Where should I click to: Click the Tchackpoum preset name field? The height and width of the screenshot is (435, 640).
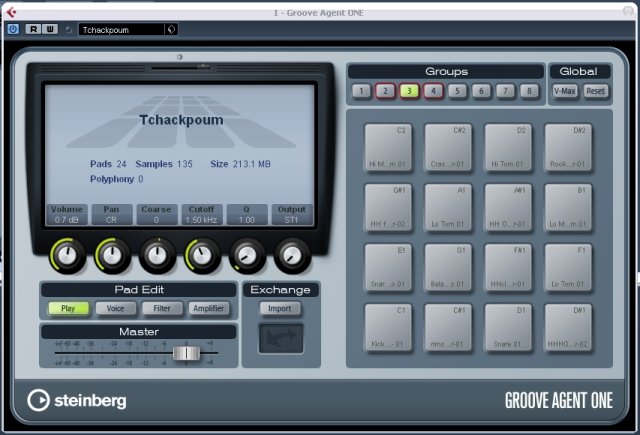pos(122,29)
